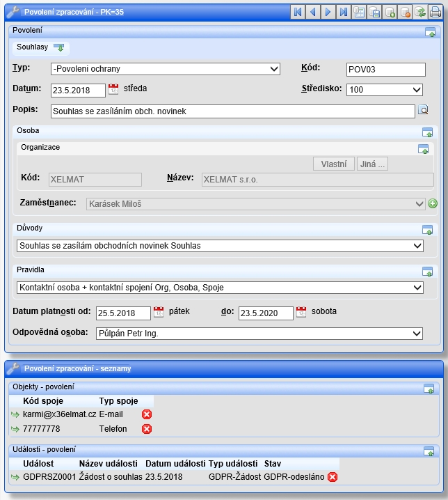Image resolution: width=448 pixels, height=500 pixels.
Task: Jump to the last record
Action: click(344, 13)
